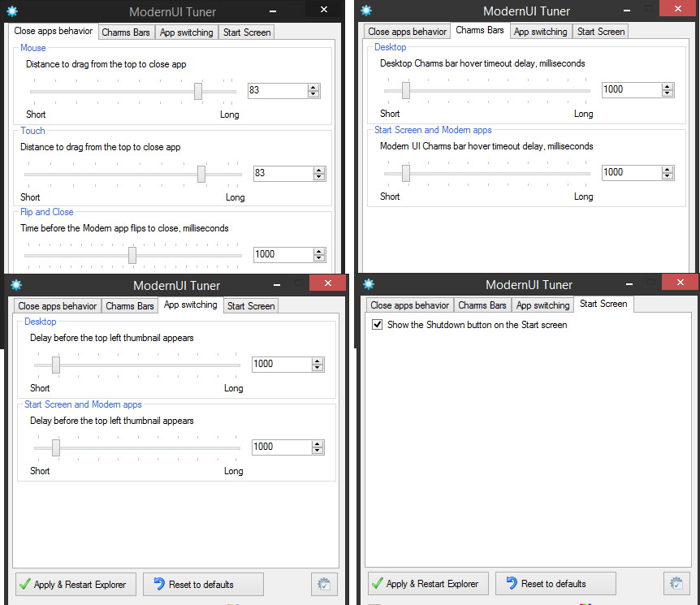
Task: Click the gear app icon in the App switching window title bar
Action: [x=16, y=285]
